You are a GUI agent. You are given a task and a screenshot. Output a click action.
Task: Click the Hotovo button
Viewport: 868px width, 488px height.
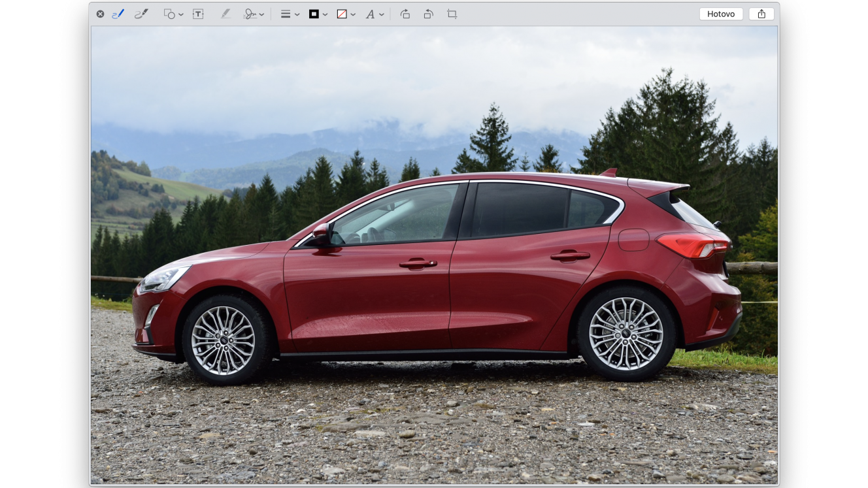(721, 14)
